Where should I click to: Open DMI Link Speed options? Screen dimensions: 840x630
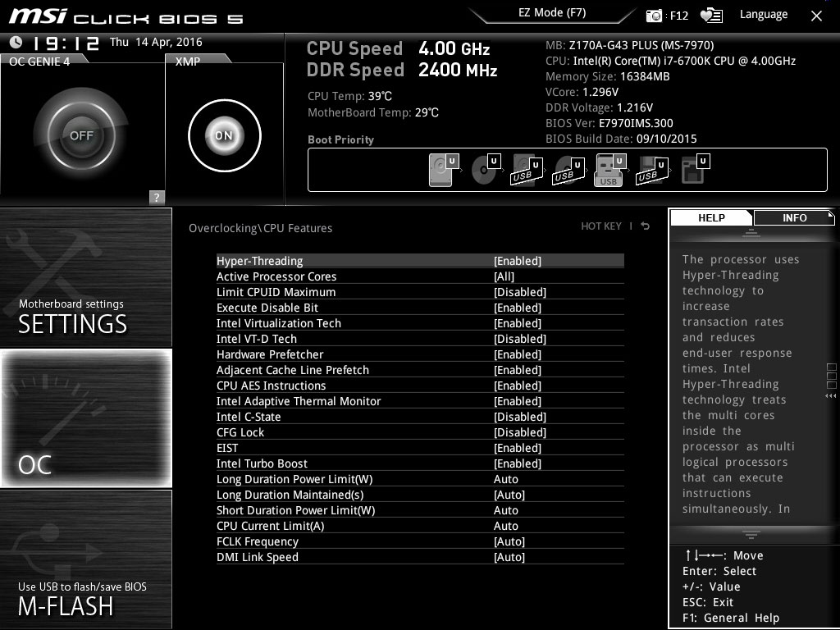point(420,557)
